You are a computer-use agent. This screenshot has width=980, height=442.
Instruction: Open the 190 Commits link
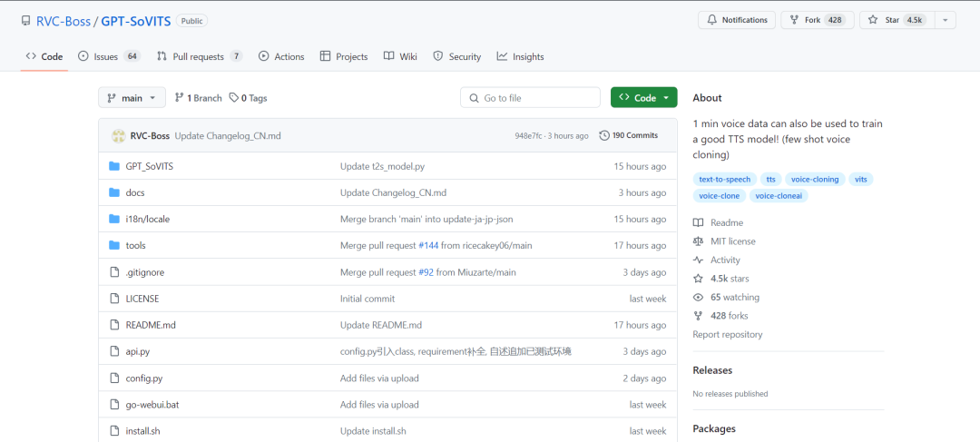coord(629,135)
